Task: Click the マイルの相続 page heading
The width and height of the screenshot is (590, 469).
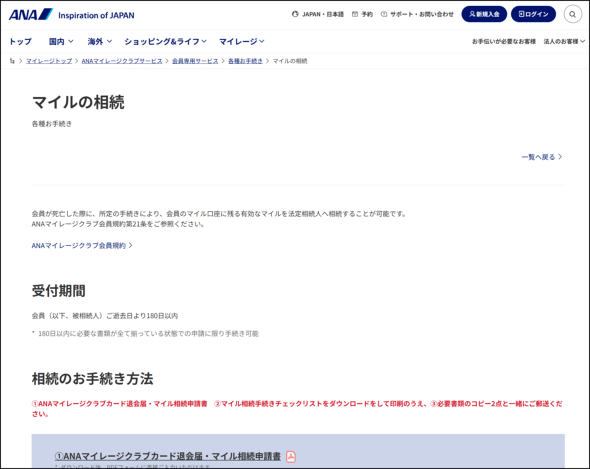Action: point(78,102)
